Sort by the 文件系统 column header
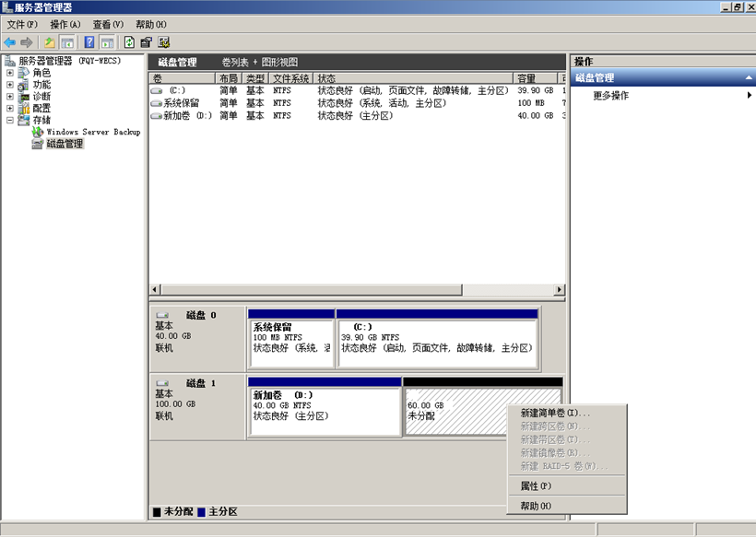Screen dimensions: 756x537 coord(291,78)
